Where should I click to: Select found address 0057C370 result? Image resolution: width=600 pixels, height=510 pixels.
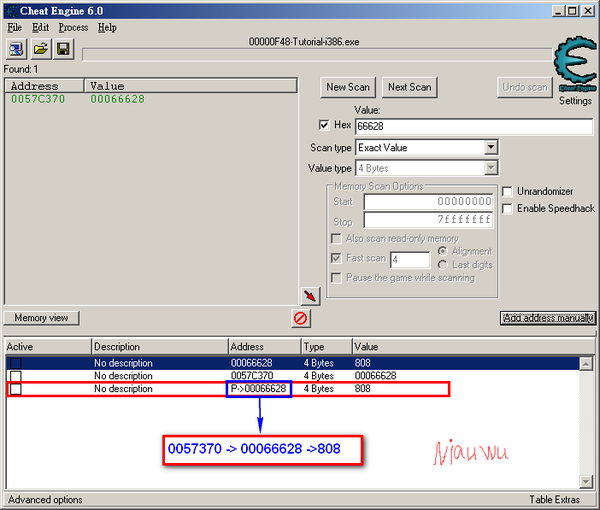pos(38,99)
